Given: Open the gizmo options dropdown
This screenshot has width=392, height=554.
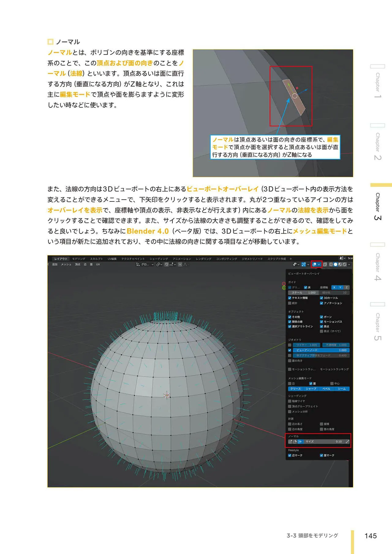Looking at the screenshot, I should [x=308, y=264].
